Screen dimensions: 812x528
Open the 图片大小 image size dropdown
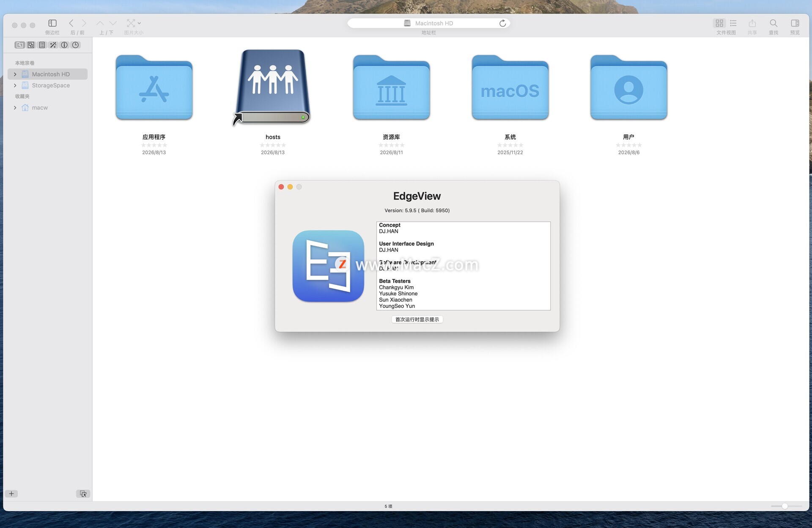(x=134, y=23)
